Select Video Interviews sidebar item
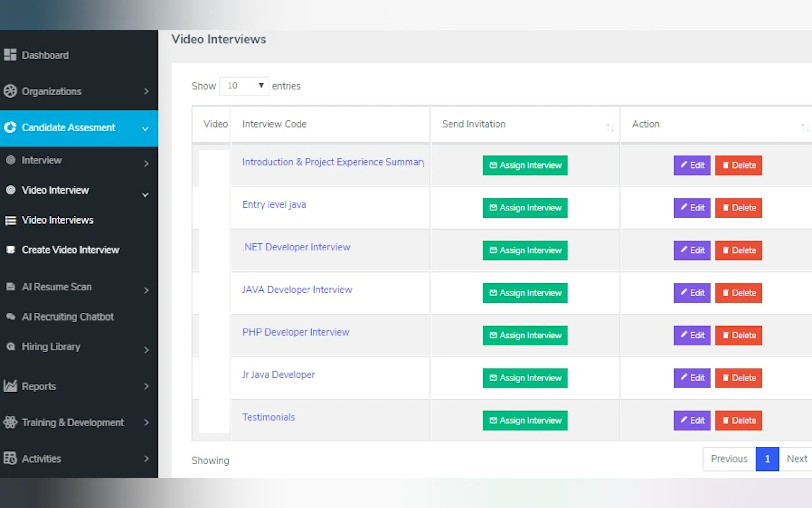 (58, 220)
